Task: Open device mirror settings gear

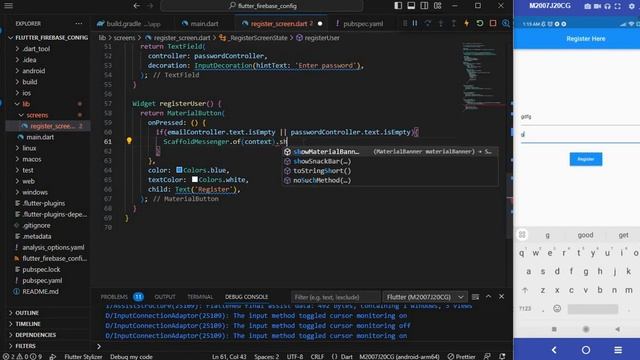Action: (631, 6)
